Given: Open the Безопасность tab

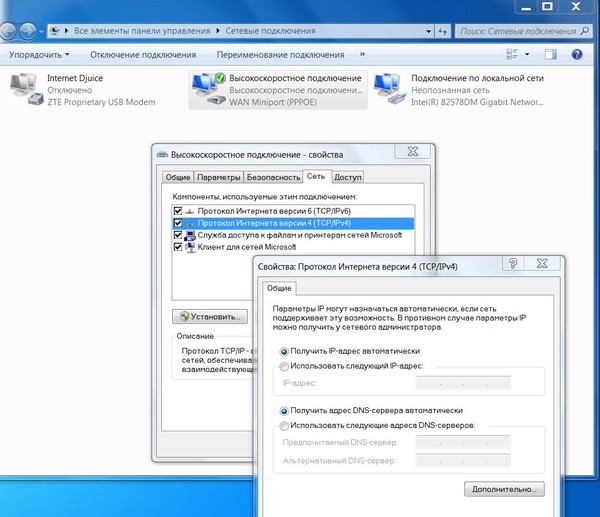Looking at the screenshot, I should click(x=273, y=177).
